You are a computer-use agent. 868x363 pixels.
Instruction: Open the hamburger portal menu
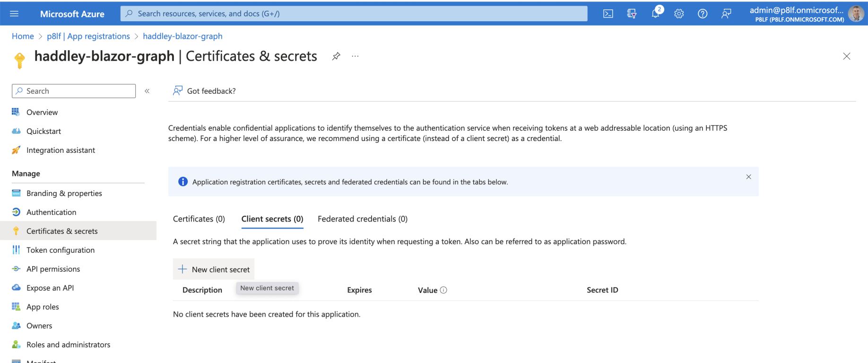(14, 14)
